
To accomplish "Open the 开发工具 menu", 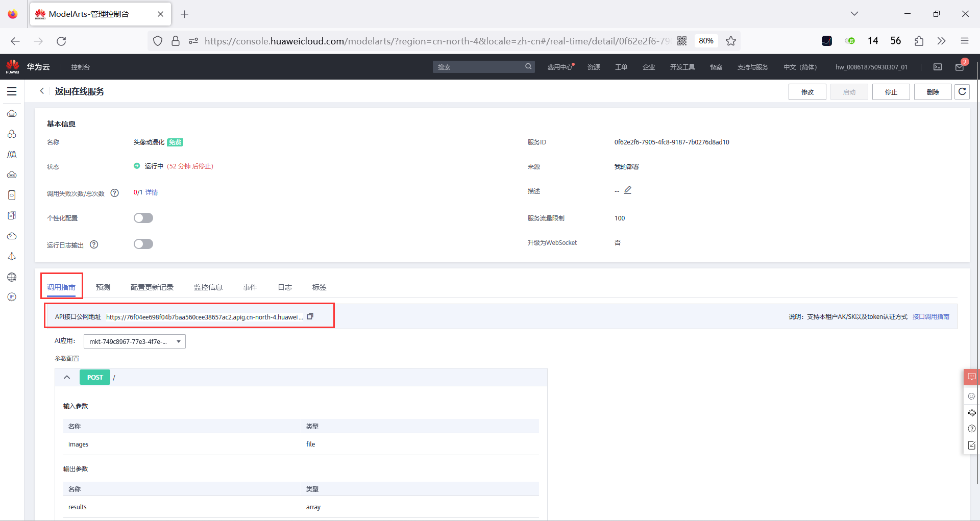I will [682, 67].
